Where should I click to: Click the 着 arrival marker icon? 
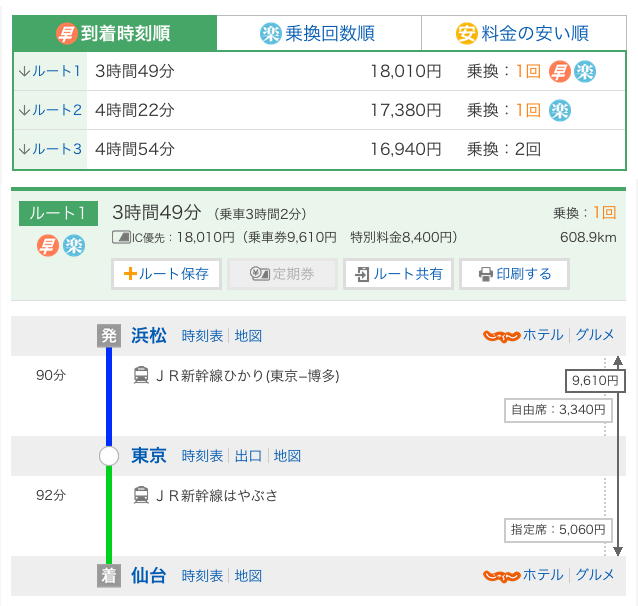click(108, 575)
